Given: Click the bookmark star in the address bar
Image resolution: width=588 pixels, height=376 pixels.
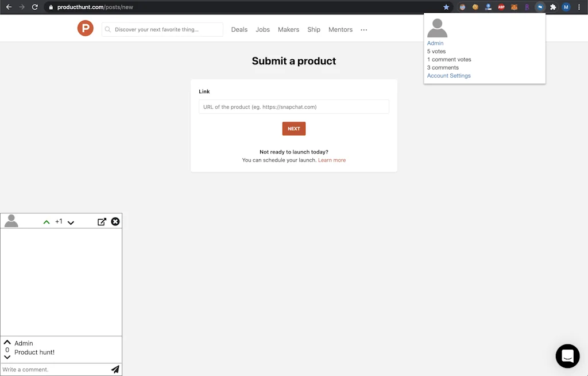Looking at the screenshot, I should coord(446,7).
